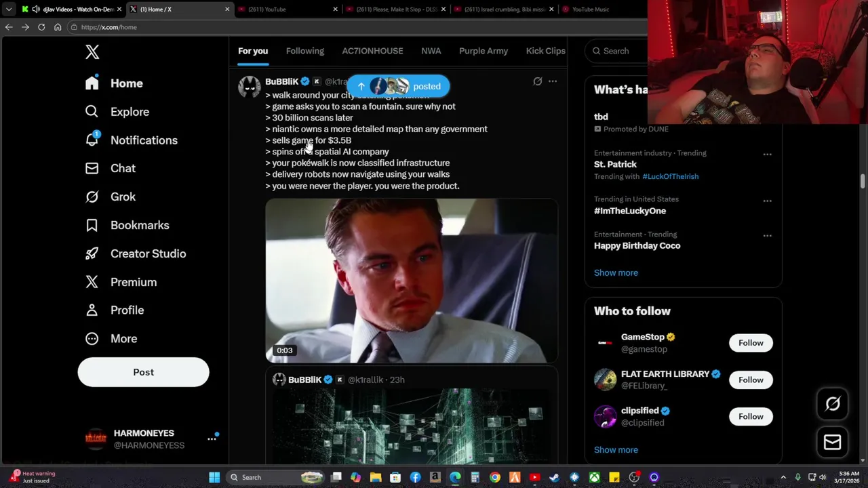
Task: Open Premium in the sidebar
Action: pyautogui.click(x=121, y=282)
